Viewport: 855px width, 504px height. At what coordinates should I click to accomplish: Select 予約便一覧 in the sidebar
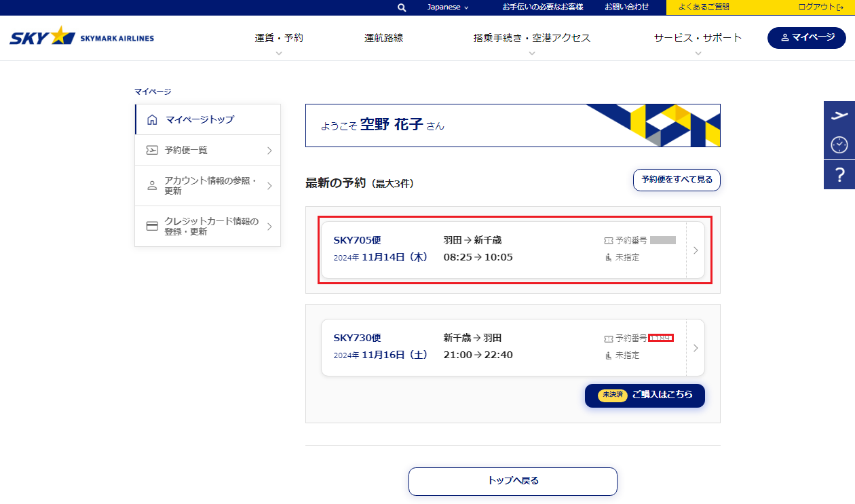(208, 150)
